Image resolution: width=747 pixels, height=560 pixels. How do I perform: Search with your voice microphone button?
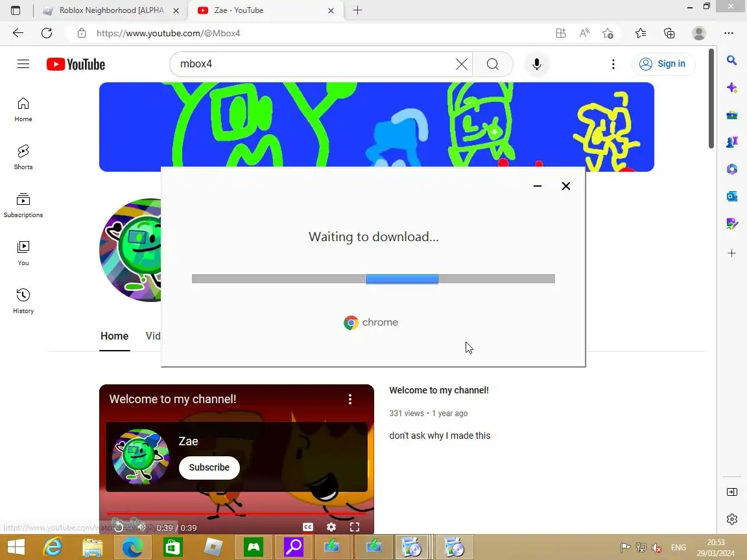click(x=537, y=64)
